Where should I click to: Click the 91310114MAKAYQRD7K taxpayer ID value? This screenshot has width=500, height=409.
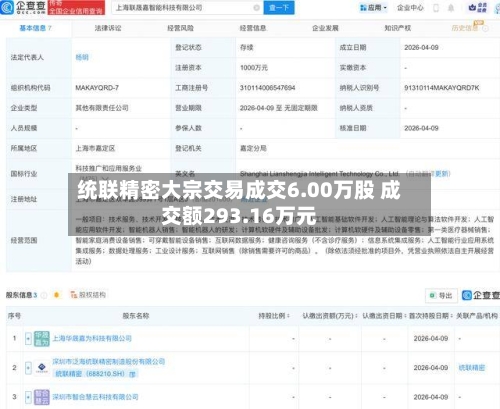point(442,88)
